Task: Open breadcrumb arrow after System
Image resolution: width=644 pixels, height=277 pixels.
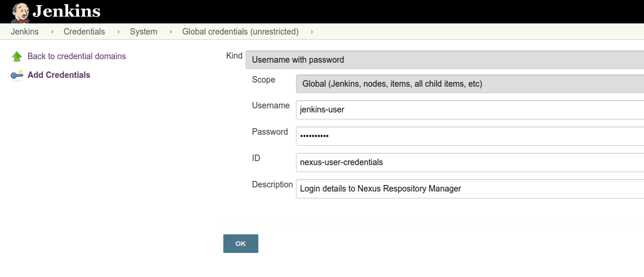Action: (x=170, y=32)
